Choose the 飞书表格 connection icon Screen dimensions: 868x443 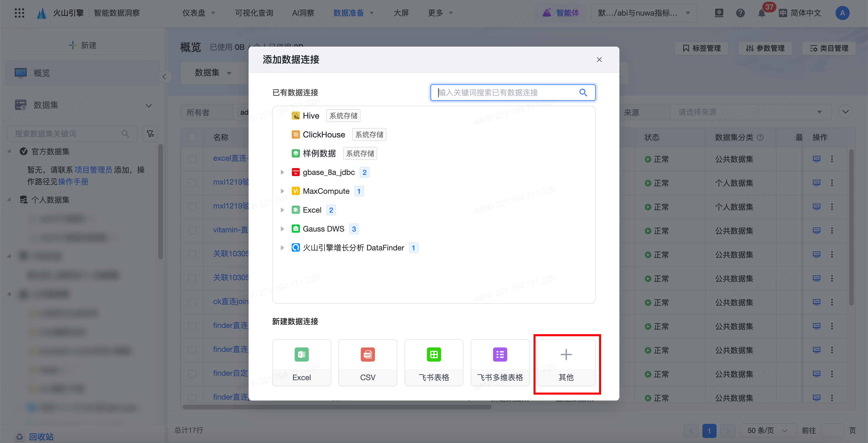(434, 355)
